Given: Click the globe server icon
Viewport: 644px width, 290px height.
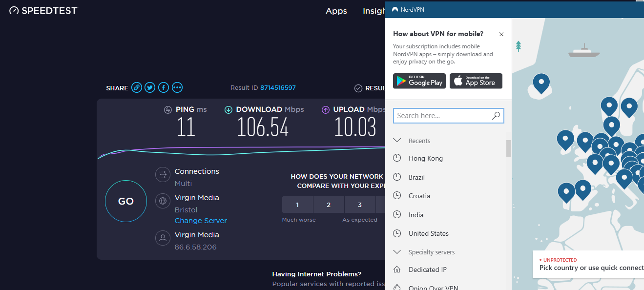Looking at the screenshot, I should coord(162,201).
